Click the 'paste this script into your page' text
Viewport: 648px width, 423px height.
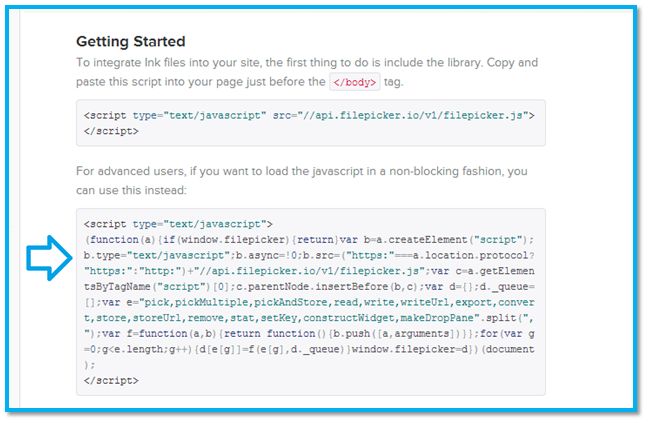tap(200, 82)
